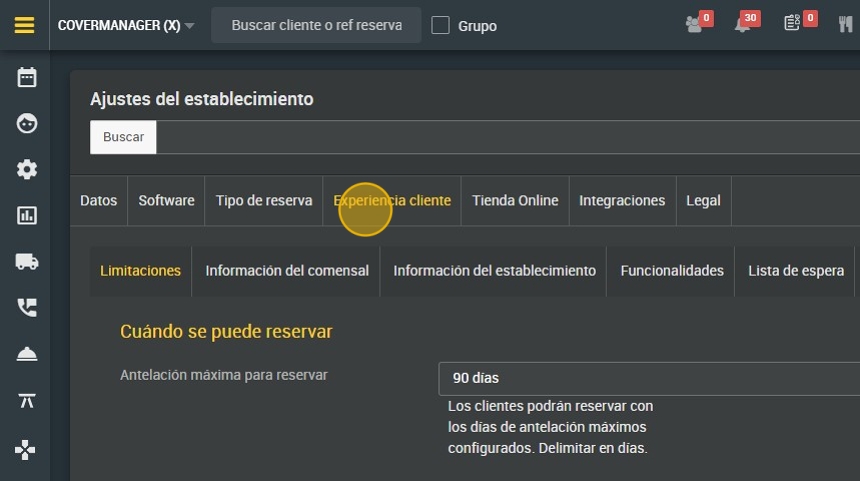Switch to the Integraciones tab
Screen dimensions: 860x481
pos(622,201)
